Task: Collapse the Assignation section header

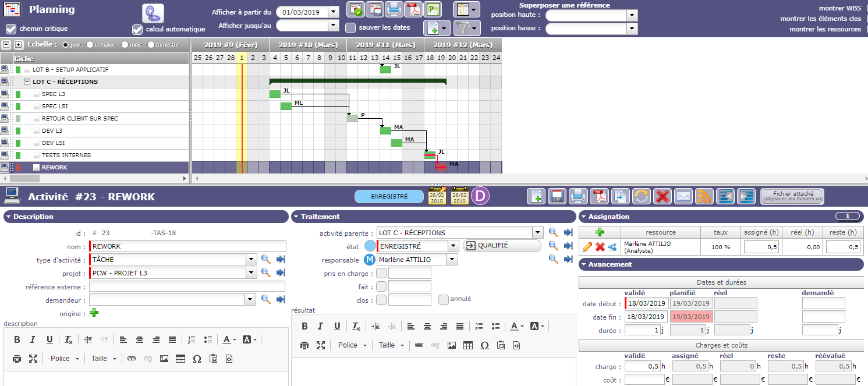Action: [x=721, y=217]
